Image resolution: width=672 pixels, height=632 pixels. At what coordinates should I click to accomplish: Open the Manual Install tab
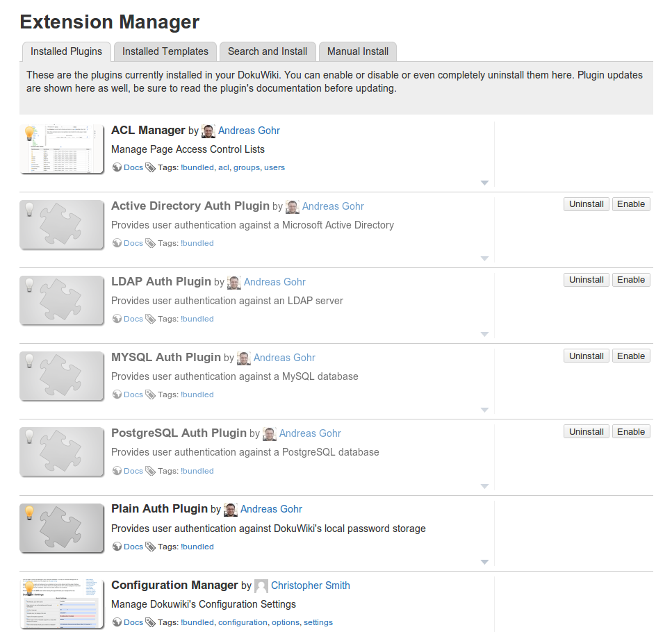tap(358, 51)
